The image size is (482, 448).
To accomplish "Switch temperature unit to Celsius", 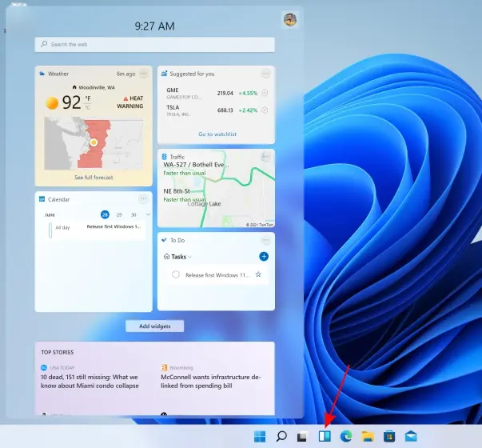I will [x=88, y=107].
